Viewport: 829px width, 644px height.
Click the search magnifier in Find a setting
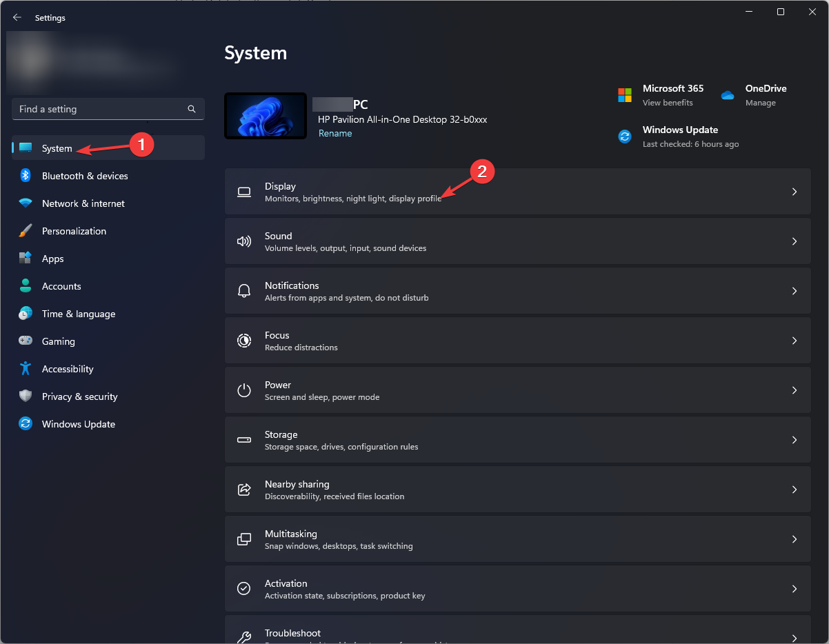pos(191,109)
